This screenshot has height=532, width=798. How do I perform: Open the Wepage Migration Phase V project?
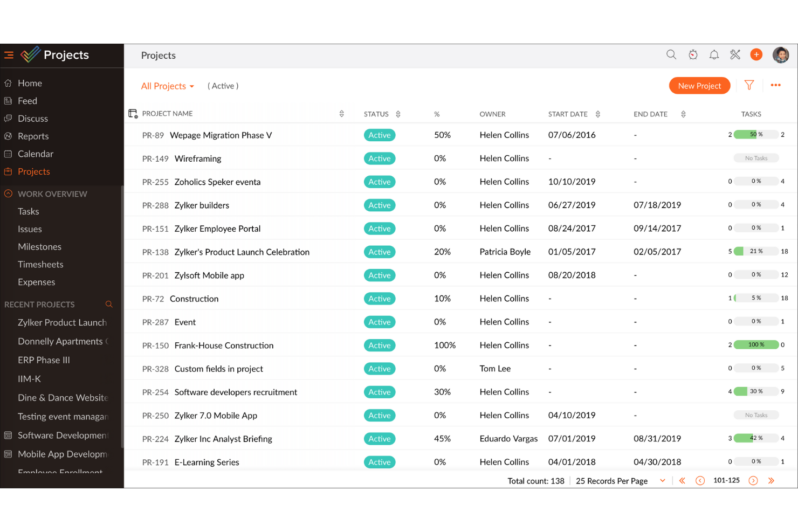221,135
